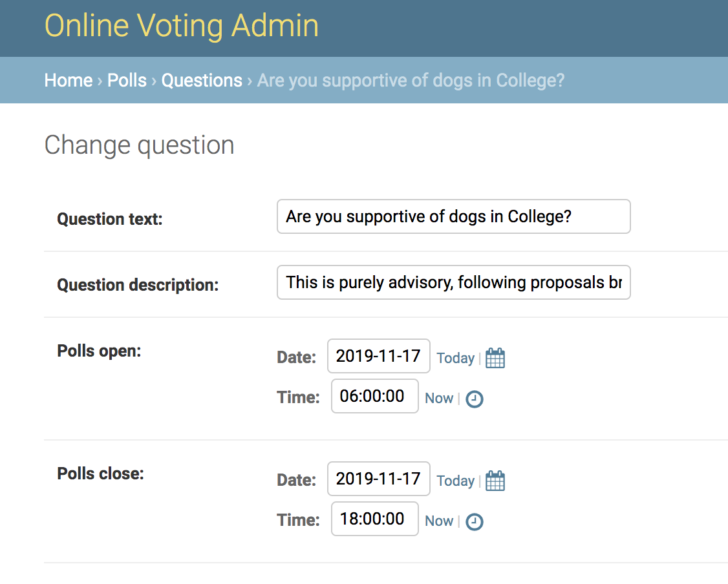Click the "Question text:" field label
Viewport: 728px width, 584px height.
110,219
